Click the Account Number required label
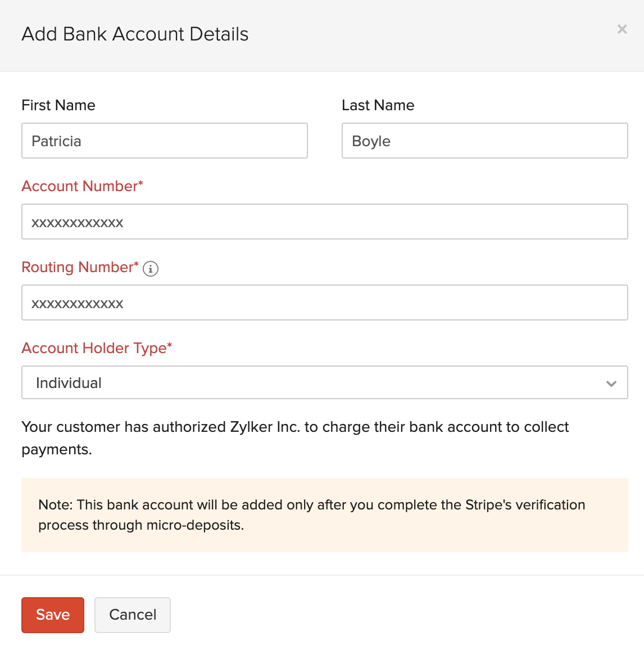 click(x=82, y=186)
